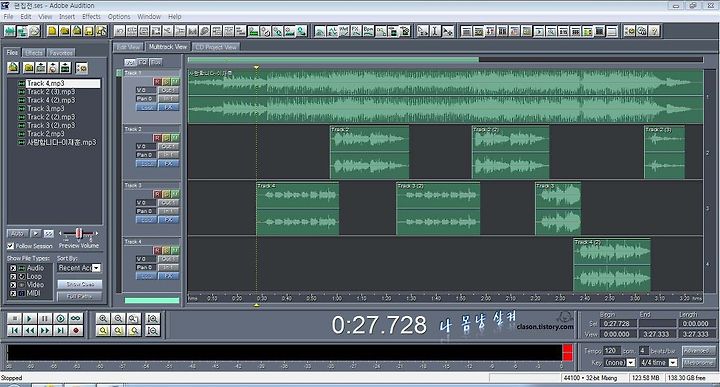Solo Track 1 with its S button
Viewport: 720px width, 387px height.
(x=166, y=81)
